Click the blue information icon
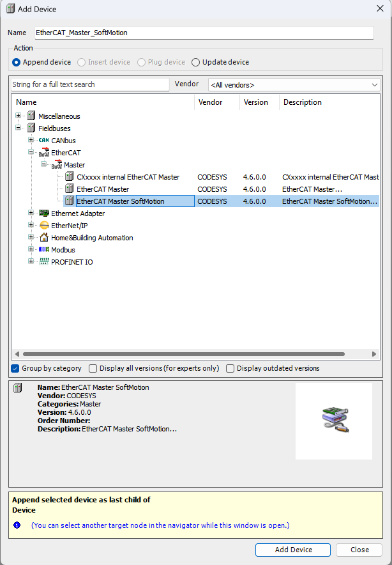 pyautogui.click(x=17, y=525)
